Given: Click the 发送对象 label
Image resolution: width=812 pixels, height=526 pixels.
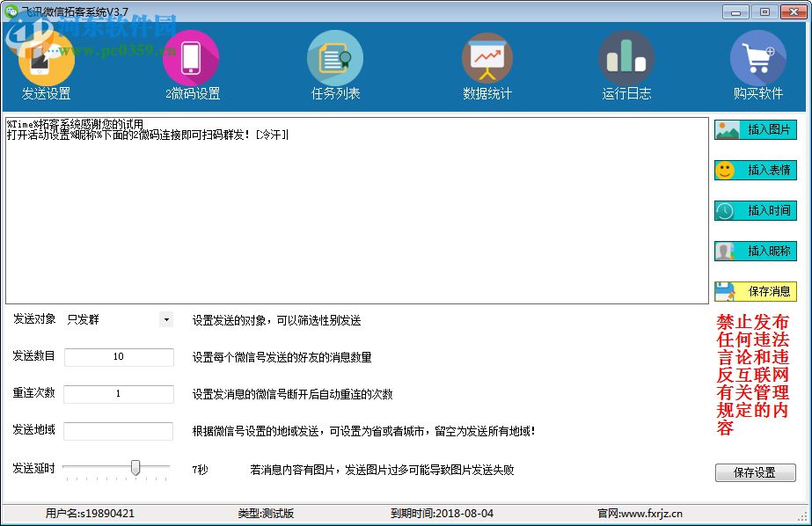Looking at the screenshot, I should [34, 319].
